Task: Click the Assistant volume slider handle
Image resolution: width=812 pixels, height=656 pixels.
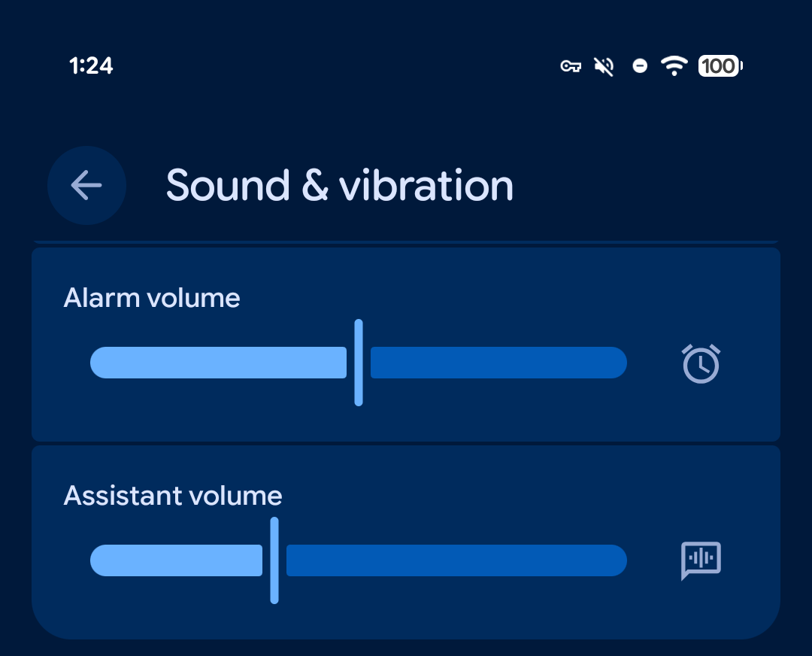Action: click(x=274, y=560)
